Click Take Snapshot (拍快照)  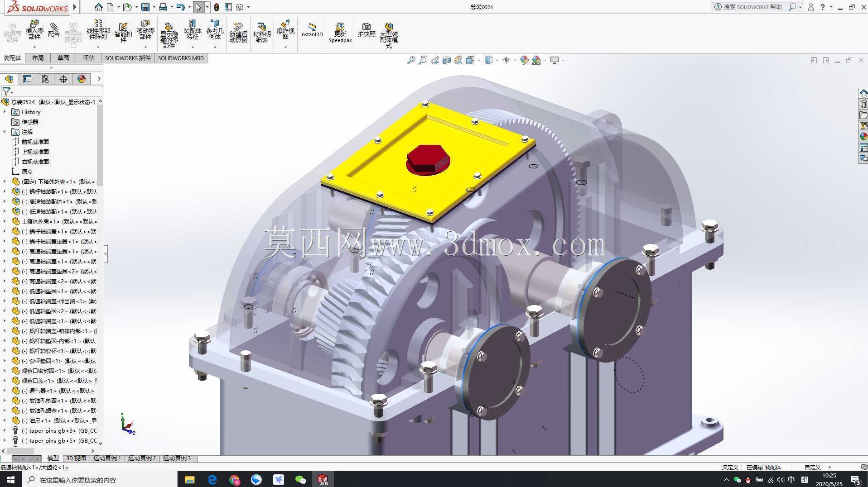pos(366,30)
